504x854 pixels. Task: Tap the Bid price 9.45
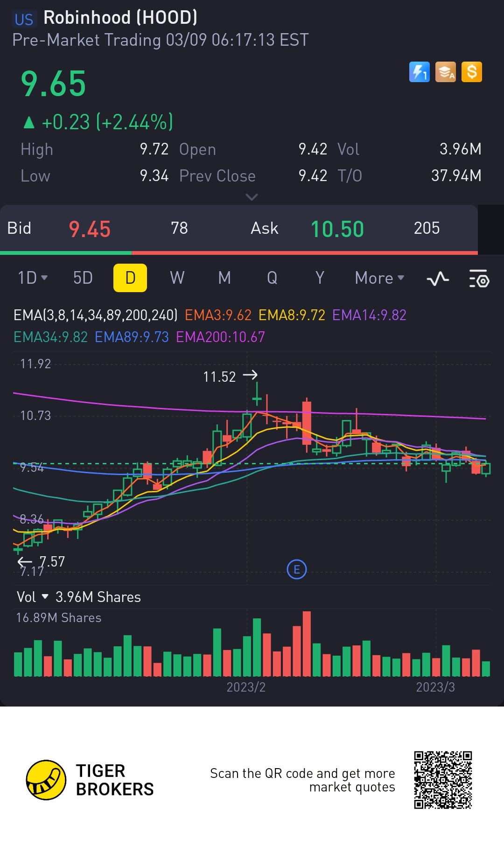pyautogui.click(x=90, y=229)
